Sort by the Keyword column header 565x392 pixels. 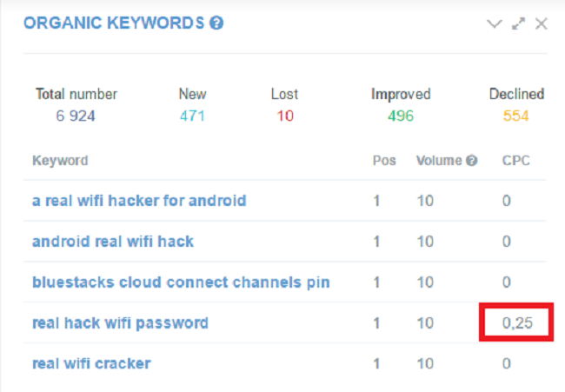click(60, 160)
